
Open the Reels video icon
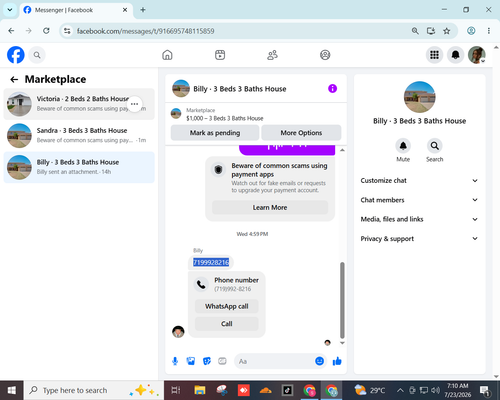point(220,55)
